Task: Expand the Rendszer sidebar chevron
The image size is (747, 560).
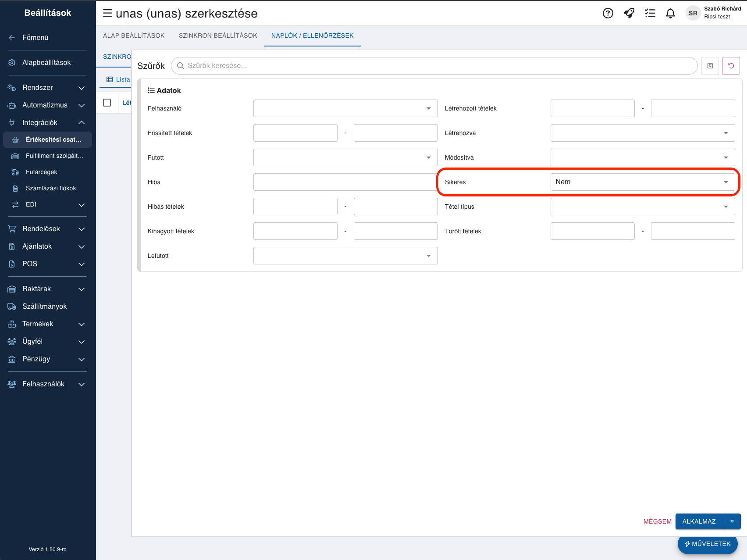Action: [x=82, y=88]
